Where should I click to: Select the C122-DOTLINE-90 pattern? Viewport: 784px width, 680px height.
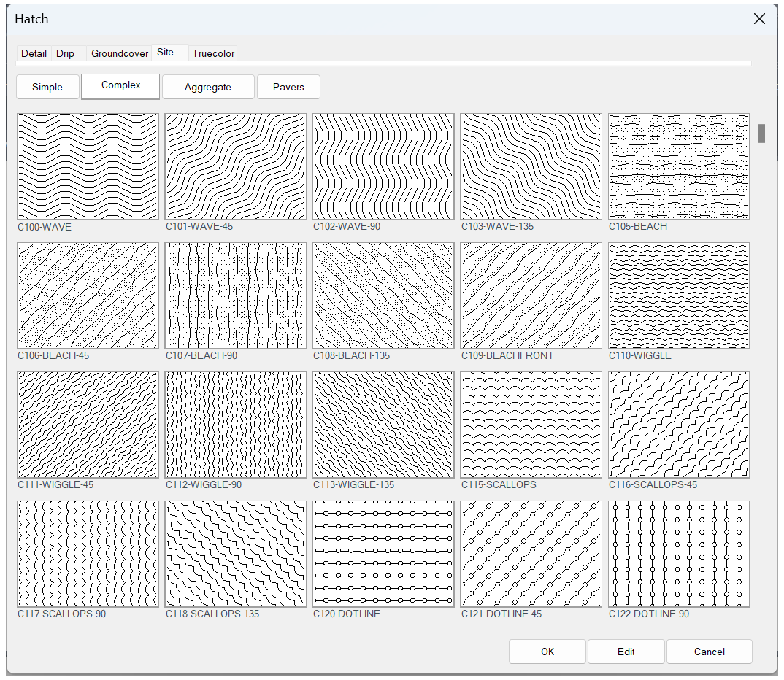[678, 554]
